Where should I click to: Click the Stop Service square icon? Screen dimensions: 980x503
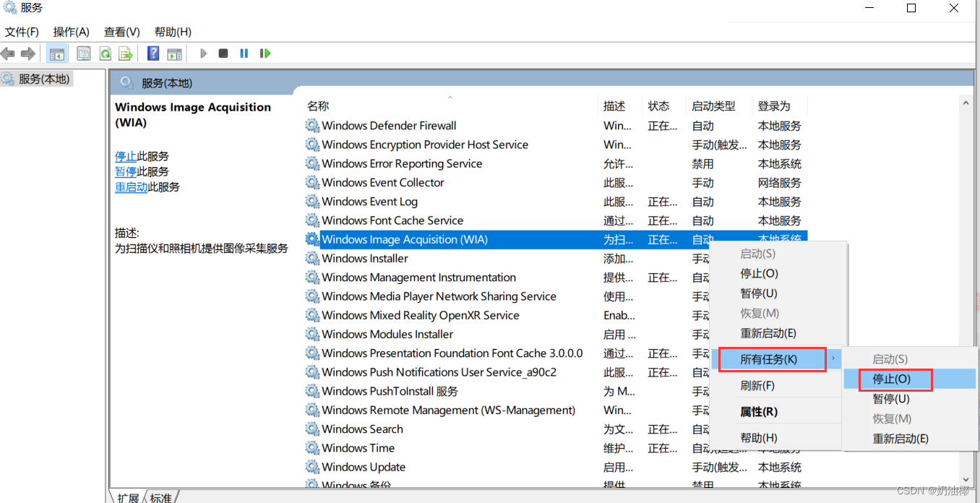(x=223, y=53)
